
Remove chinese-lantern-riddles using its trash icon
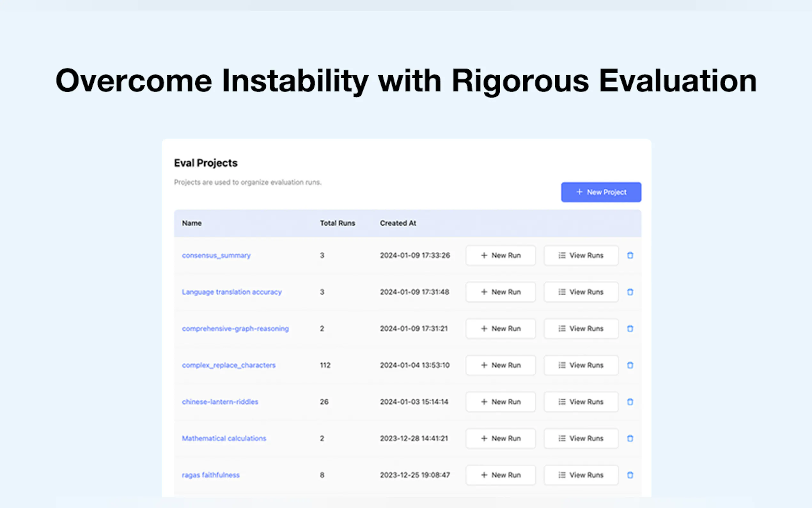[630, 402]
